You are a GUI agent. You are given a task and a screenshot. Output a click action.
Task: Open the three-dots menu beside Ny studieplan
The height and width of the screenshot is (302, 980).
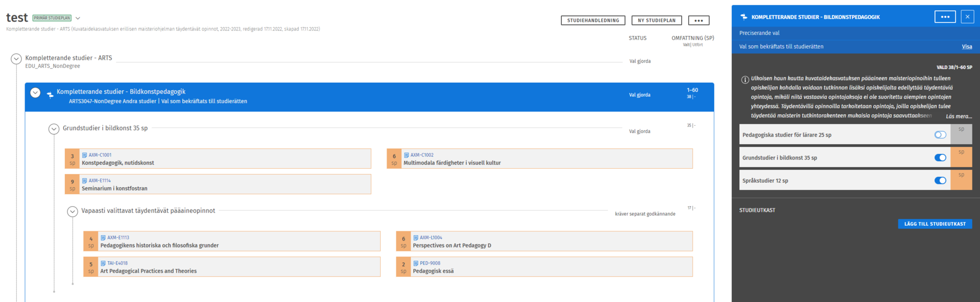point(699,21)
